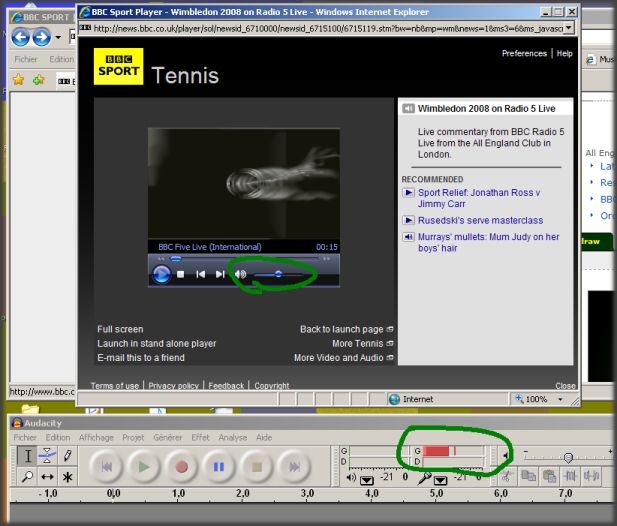This screenshot has width=617, height=526.
Task: Open Murrays' mullets audio link
Action: coord(488,242)
